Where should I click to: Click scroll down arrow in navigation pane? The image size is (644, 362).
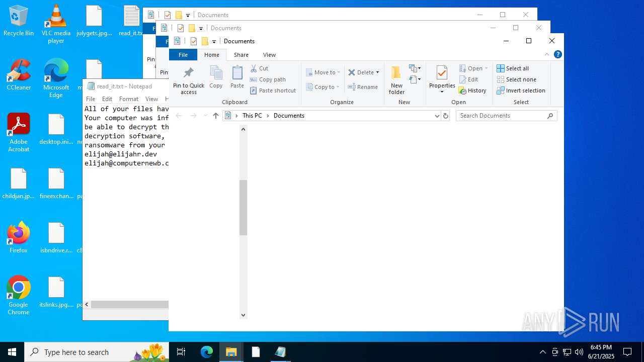click(243, 315)
